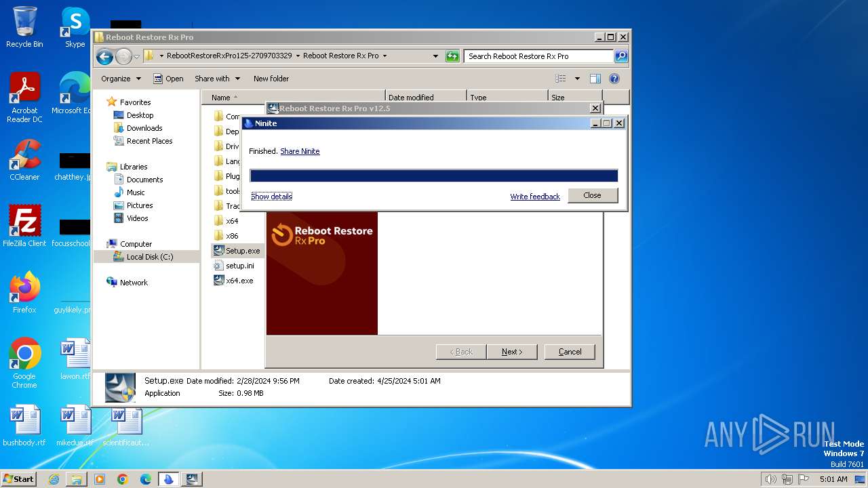868x488 pixels.
Task: Open Google Chrome desktop shortcut
Action: point(24,363)
